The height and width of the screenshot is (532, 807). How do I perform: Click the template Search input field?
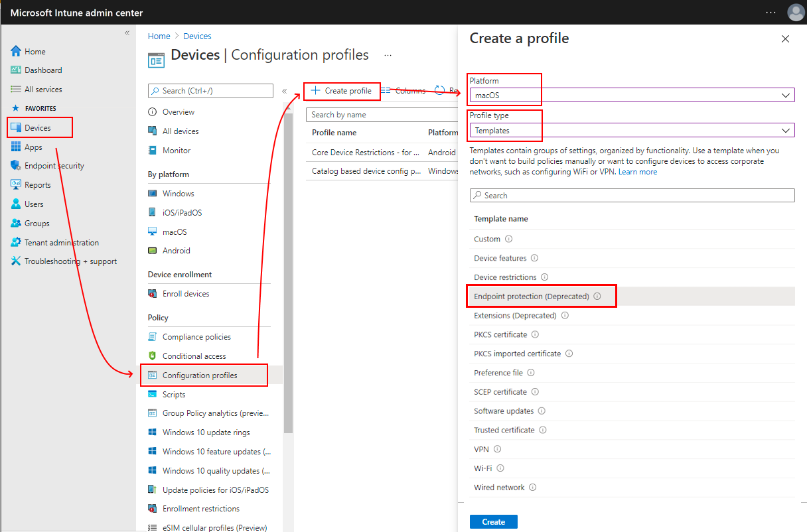point(632,196)
